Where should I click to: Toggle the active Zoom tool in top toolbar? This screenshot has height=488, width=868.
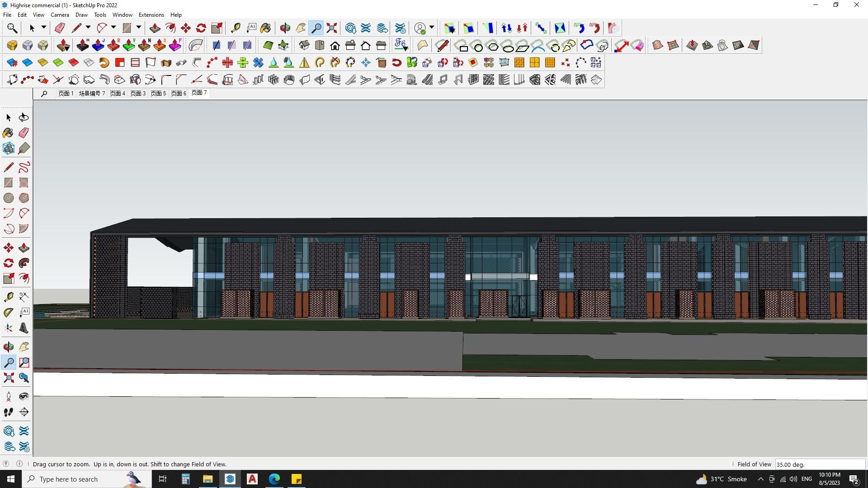[x=316, y=28]
